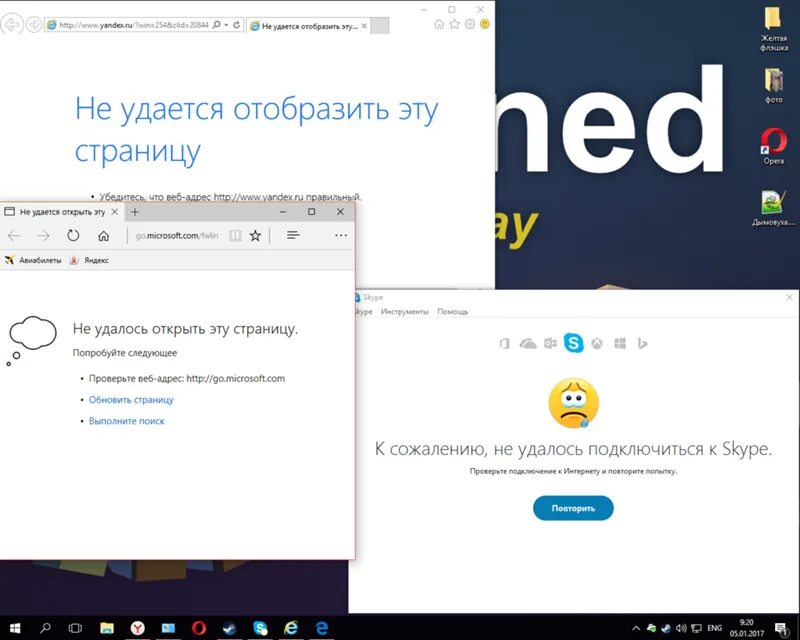Click the Internet Explorer smiley feedback icon
The width and height of the screenshot is (800, 640).
(x=485, y=24)
